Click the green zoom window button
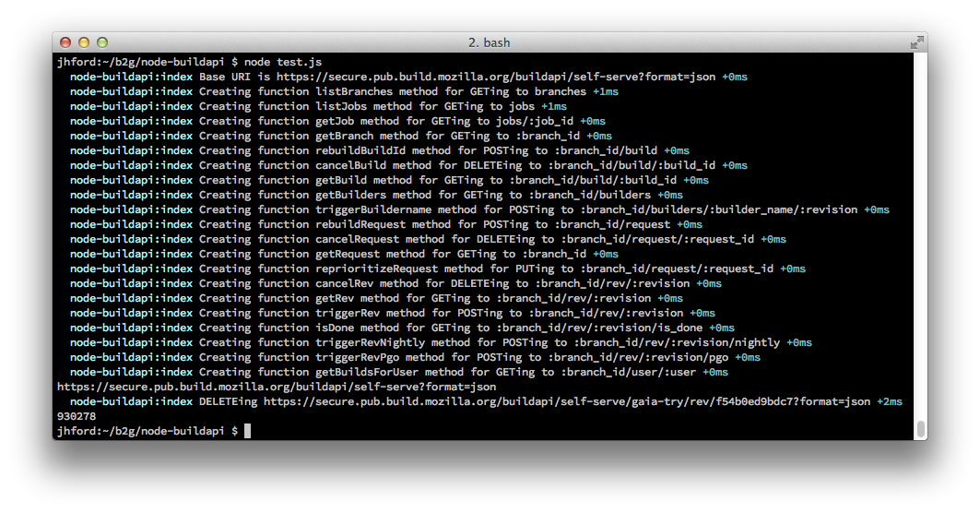 pyautogui.click(x=102, y=42)
